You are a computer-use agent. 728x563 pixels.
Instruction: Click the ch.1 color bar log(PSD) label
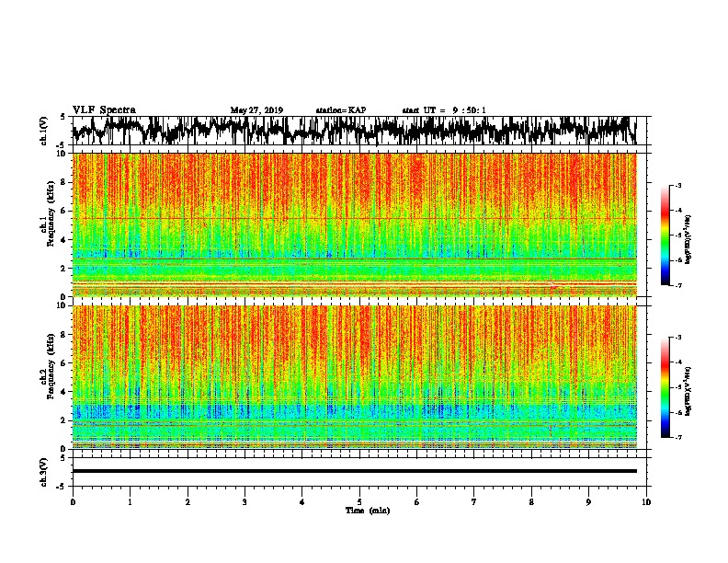pos(688,240)
